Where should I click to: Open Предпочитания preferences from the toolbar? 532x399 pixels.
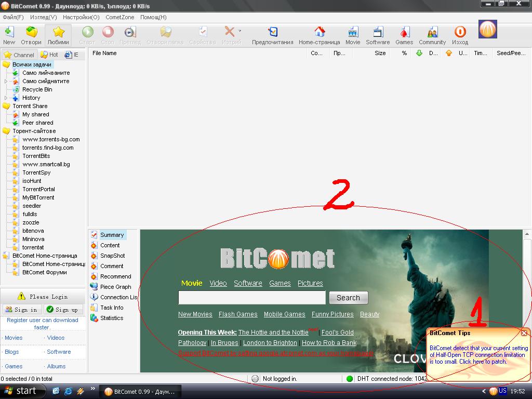(272, 32)
